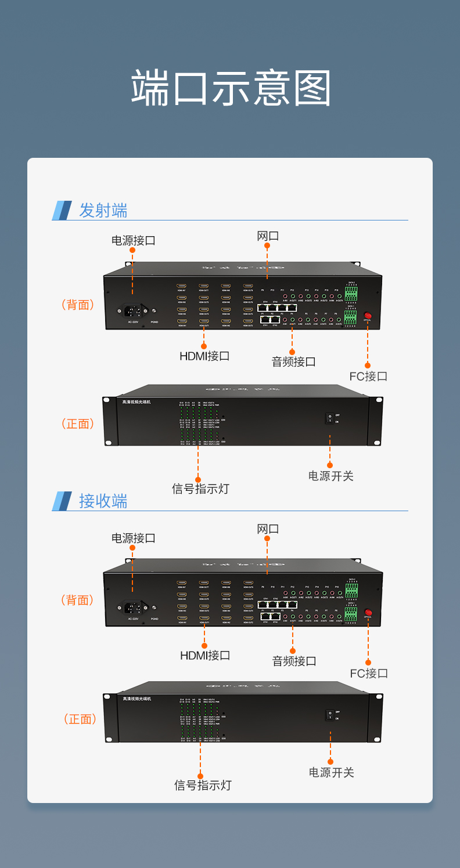Click the receiver front panel device image
The width and height of the screenshot is (460, 868).
pos(243,712)
